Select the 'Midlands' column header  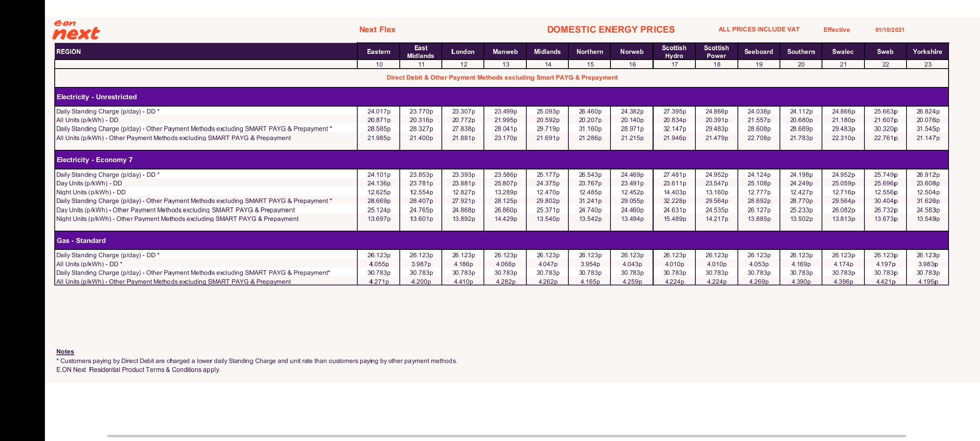pyautogui.click(x=547, y=51)
